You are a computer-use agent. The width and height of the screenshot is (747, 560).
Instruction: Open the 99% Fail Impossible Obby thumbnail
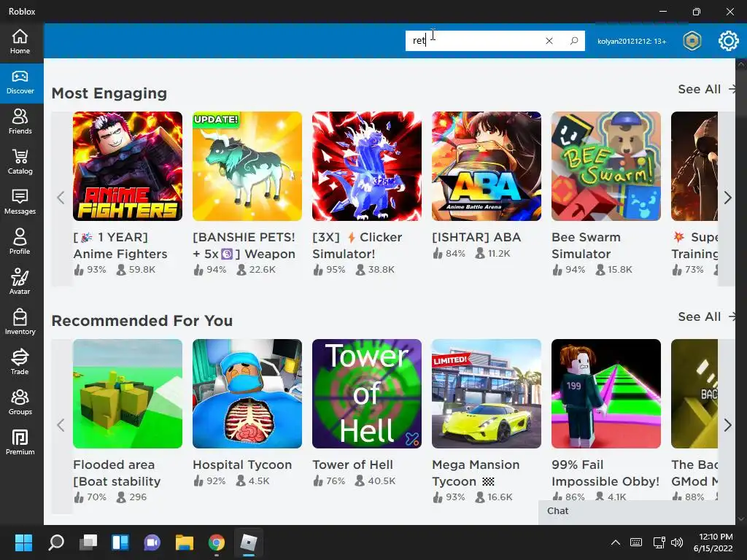tap(606, 394)
